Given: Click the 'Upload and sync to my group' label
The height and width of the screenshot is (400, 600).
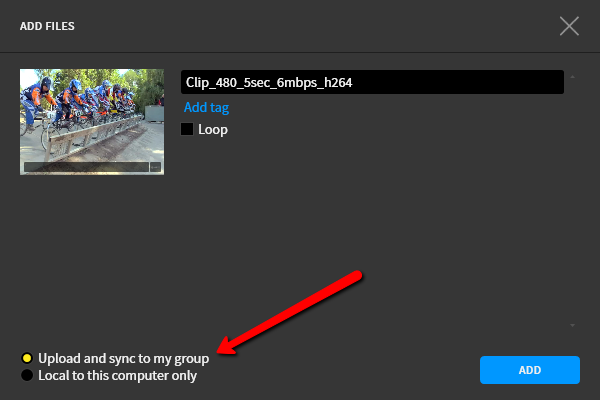Looking at the screenshot, I should [x=123, y=358].
